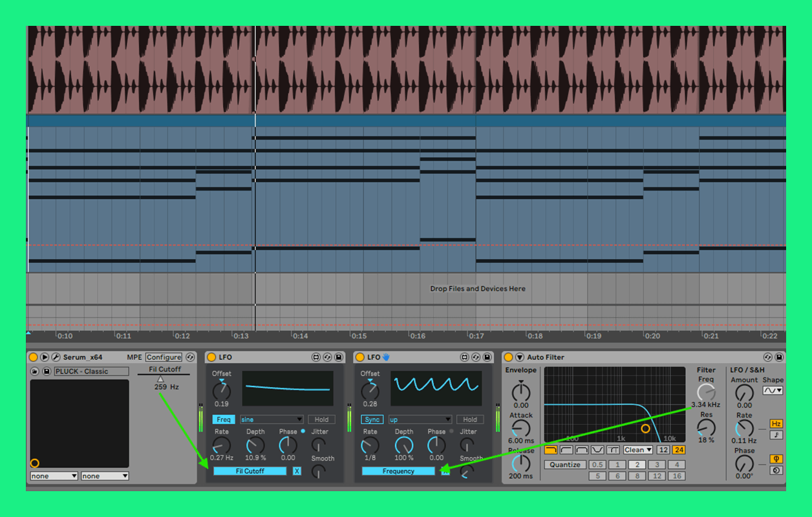Select the notch filter type icon
The height and width of the screenshot is (517, 812).
coord(597,450)
